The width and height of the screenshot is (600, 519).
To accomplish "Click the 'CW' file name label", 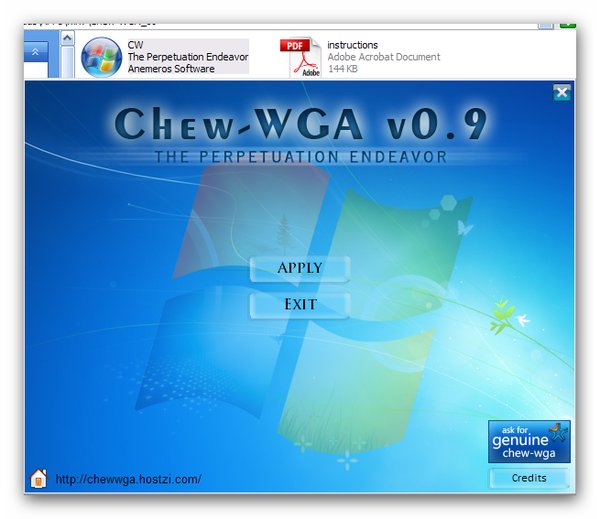I will click(135, 45).
